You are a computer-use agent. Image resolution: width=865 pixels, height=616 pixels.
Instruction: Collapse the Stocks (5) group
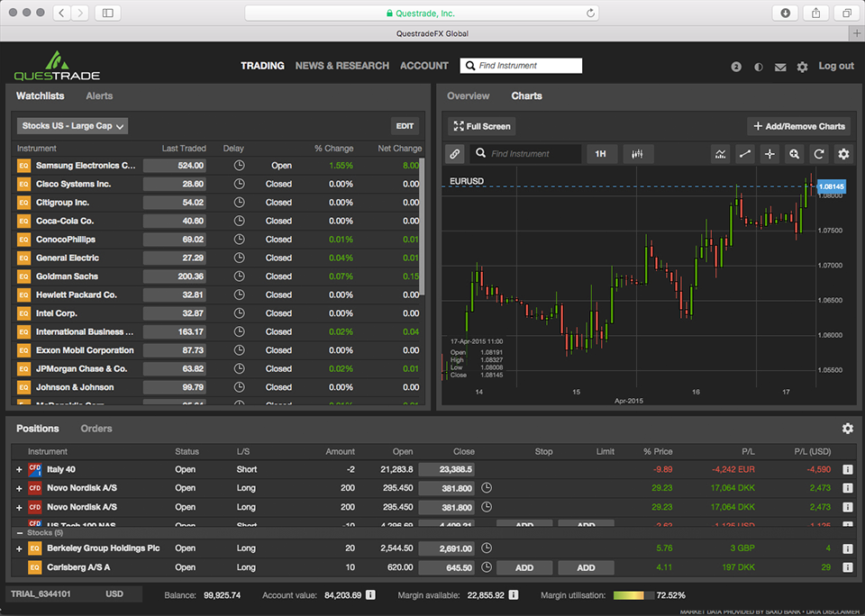pos(20,533)
